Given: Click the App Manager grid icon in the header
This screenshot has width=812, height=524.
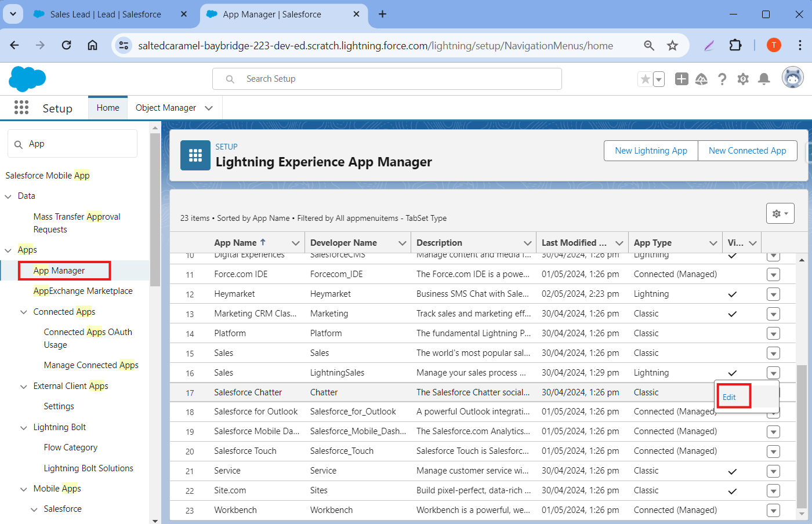Looking at the screenshot, I should 195,155.
